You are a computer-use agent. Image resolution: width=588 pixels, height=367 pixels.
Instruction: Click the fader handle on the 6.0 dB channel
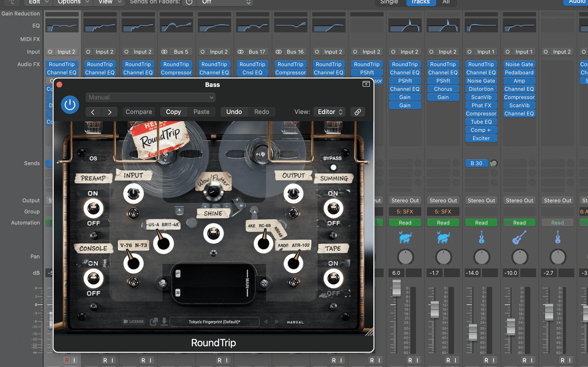[x=397, y=288]
